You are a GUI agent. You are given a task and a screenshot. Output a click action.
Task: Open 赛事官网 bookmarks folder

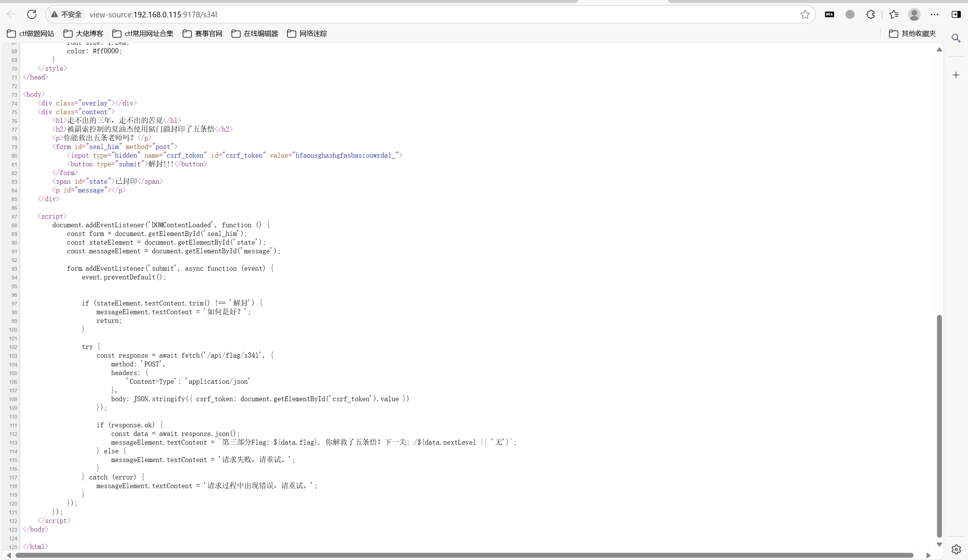tap(202, 34)
